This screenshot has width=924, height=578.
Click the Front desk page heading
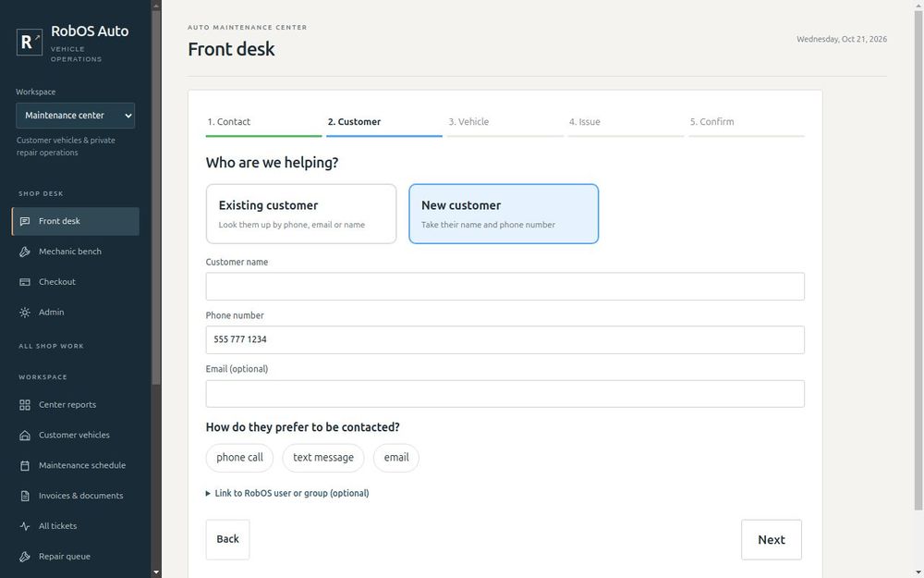(x=231, y=49)
